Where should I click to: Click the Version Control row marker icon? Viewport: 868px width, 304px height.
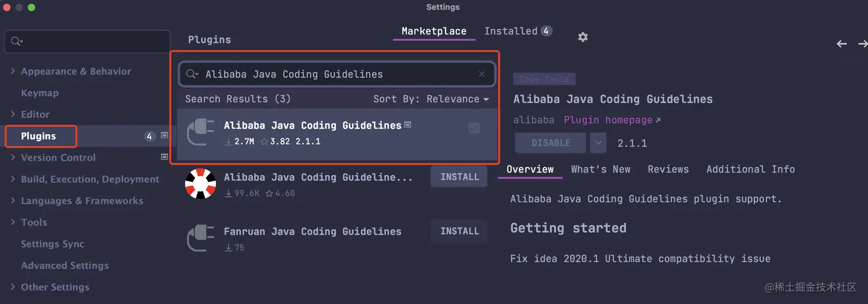(x=165, y=157)
